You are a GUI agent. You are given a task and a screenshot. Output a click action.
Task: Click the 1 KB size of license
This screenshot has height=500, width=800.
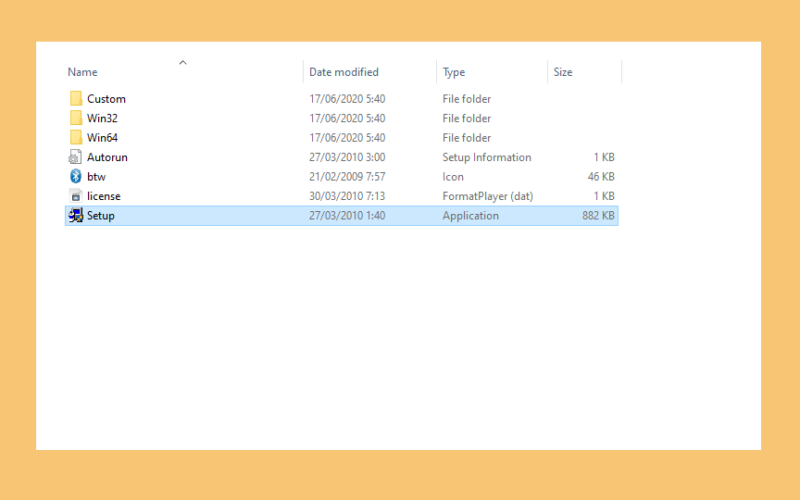[604, 196]
